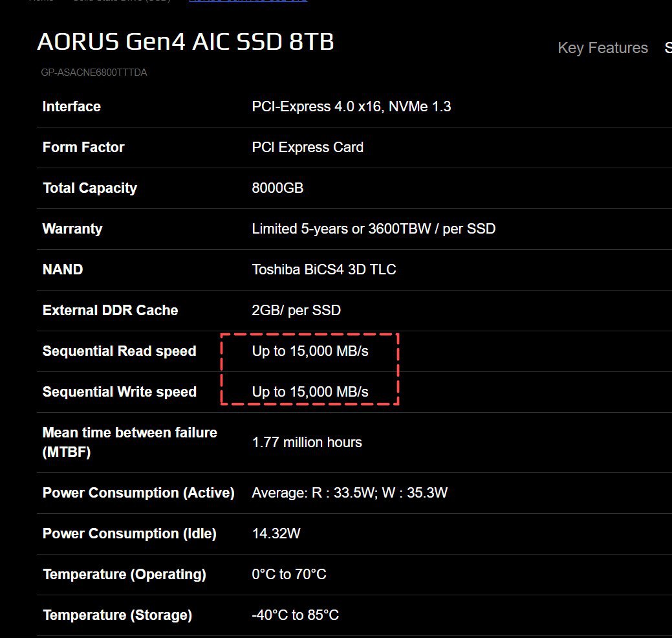Select the -40°C to 85°C value
Image resolution: width=672 pixels, height=638 pixels.
(x=296, y=615)
